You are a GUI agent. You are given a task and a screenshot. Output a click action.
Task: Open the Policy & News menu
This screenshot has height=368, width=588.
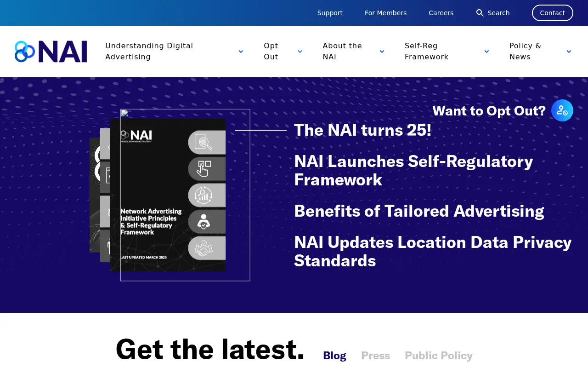(526, 51)
